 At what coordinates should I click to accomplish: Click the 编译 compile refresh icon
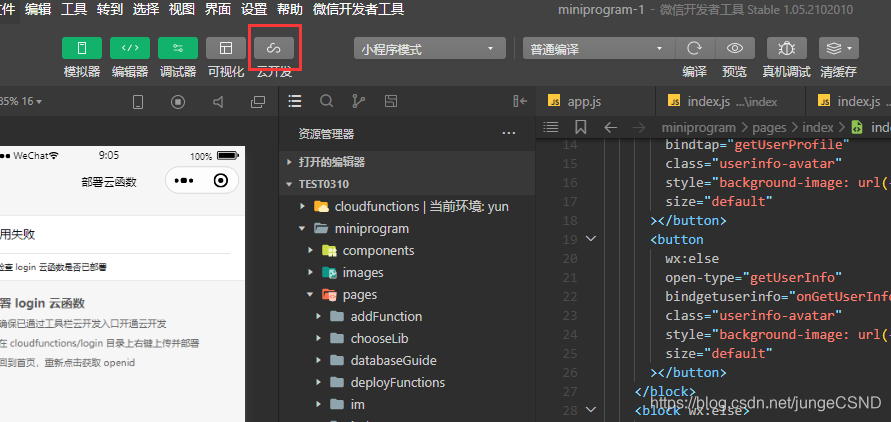(x=694, y=48)
